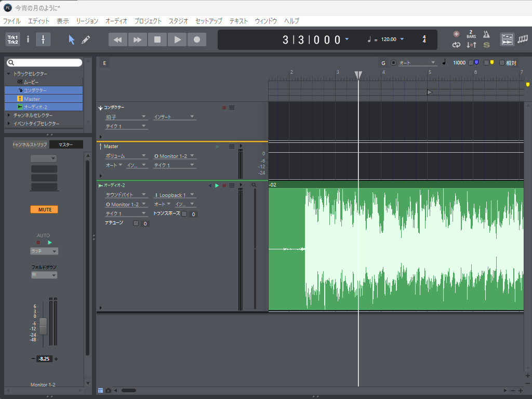Click the rewind transport button

coord(118,39)
